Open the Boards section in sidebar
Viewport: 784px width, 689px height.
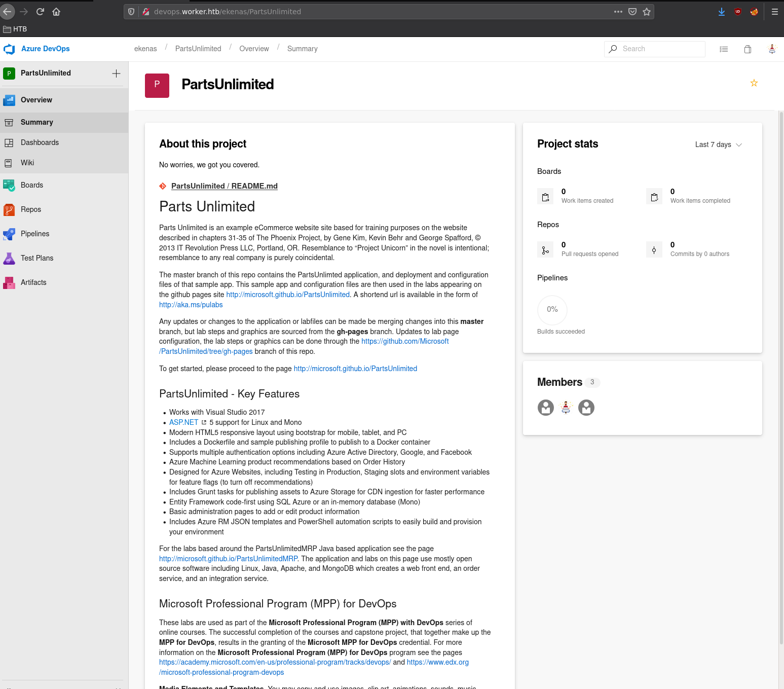point(64,185)
